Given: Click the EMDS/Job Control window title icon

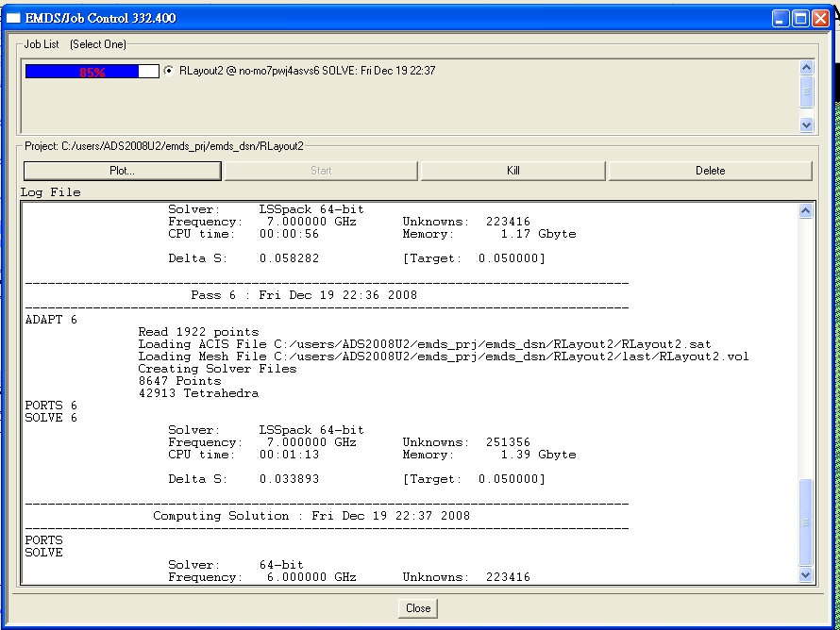Looking at the screenshot, I should coord(13,18).
